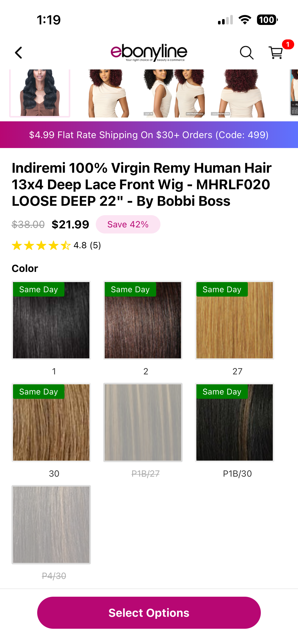Tap the flat rate shipping promo banner
298x644 pixels.
(149, 135)
